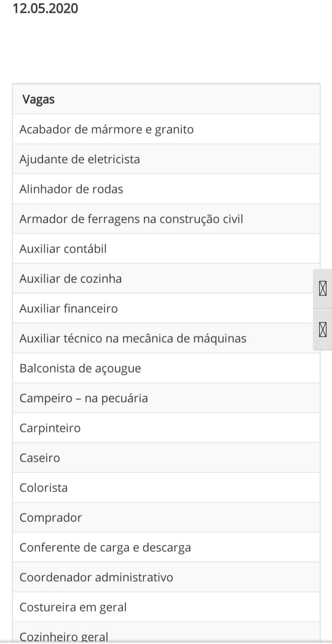Pick the Comprador entry
Image resolution: width=332 pixels, height=644 pixels.
pyautogui.click(x=166, y=518)
